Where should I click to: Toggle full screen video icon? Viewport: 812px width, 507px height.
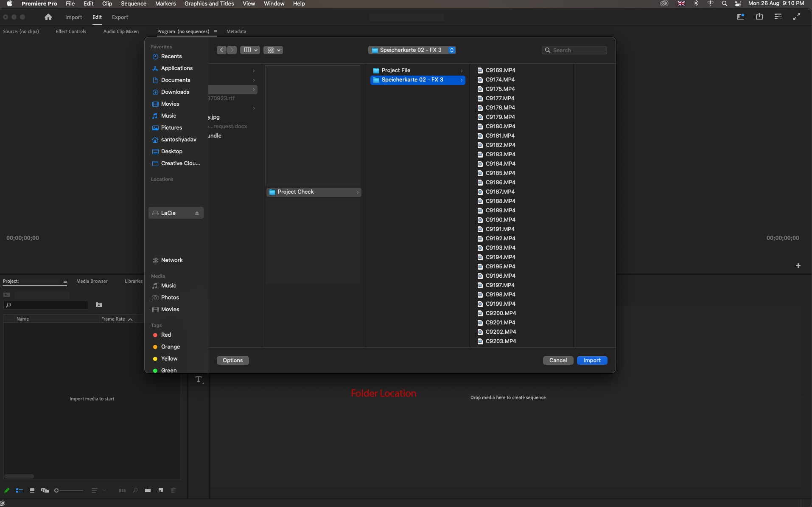tap(797, 17)
